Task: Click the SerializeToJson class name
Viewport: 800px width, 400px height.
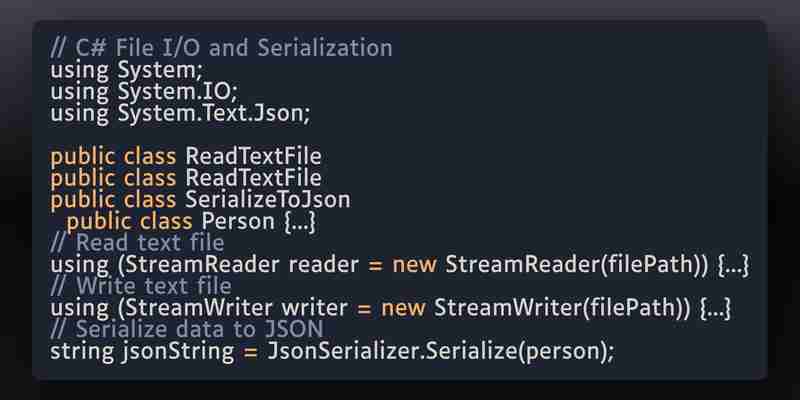Action: [268, 199]
